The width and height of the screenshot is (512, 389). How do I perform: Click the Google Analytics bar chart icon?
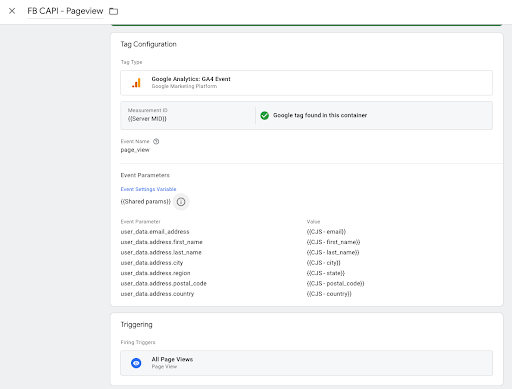click(x=136, y=83)
